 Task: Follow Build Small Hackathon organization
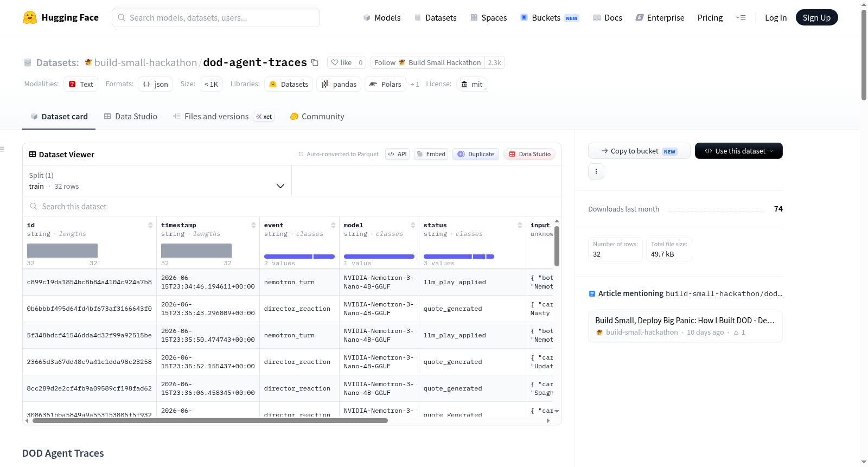427,62
